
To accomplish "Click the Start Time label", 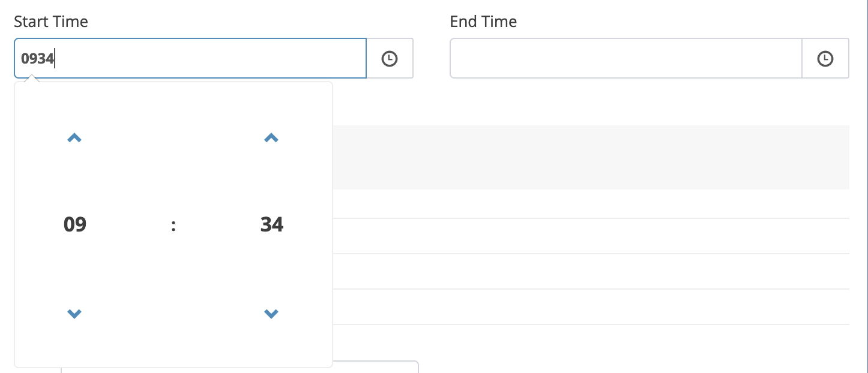I will 51,22.
